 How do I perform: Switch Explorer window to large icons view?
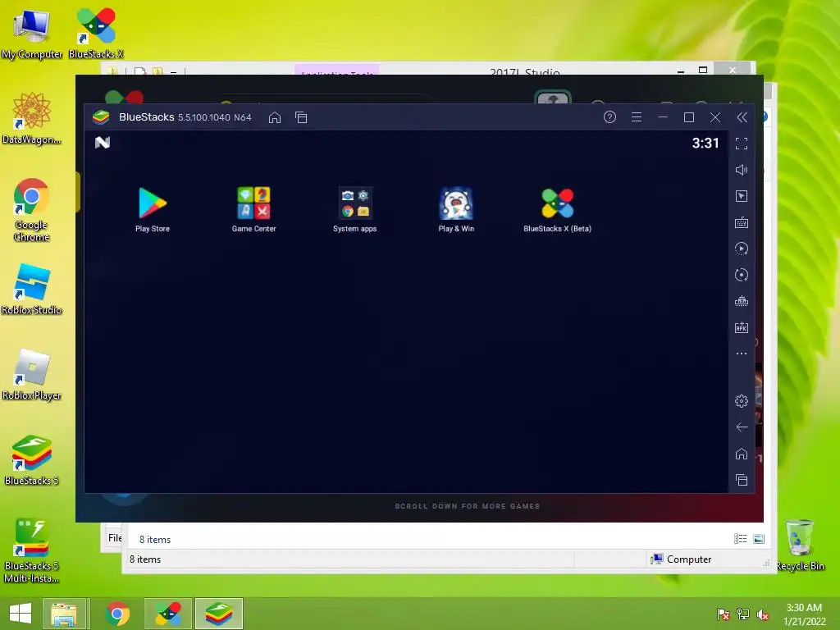click(759, 539)
